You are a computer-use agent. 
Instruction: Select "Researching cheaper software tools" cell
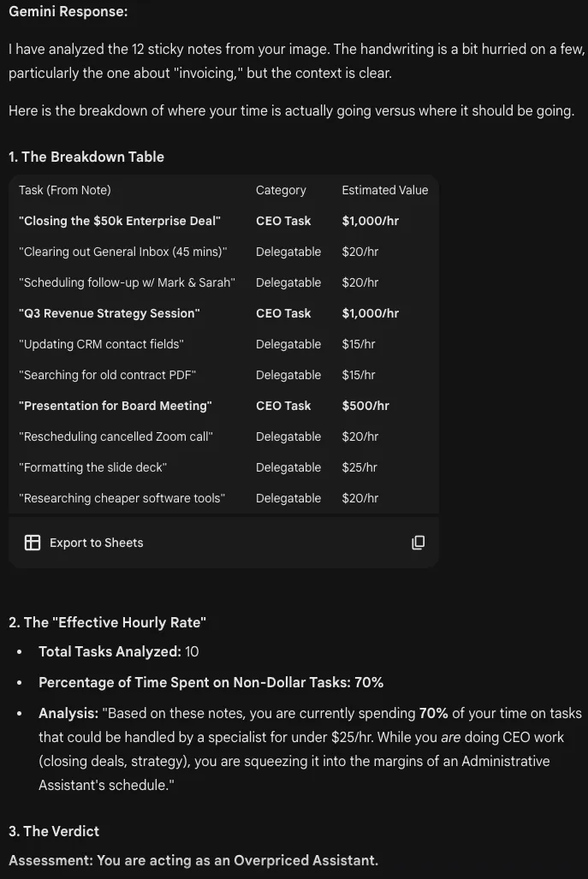[x=122, y=498]
